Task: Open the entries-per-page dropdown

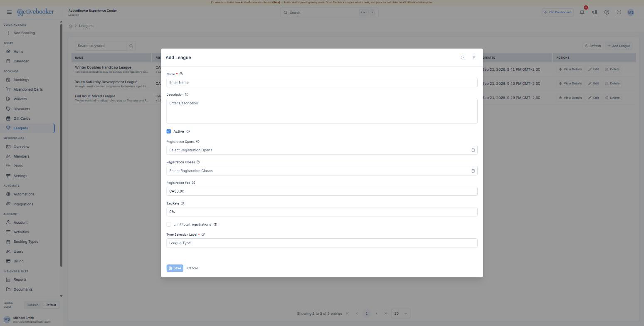Action: [401, 314]
